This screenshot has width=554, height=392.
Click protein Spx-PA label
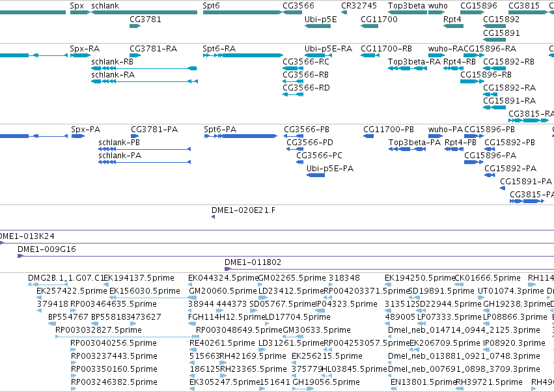[x=85, y=130]
